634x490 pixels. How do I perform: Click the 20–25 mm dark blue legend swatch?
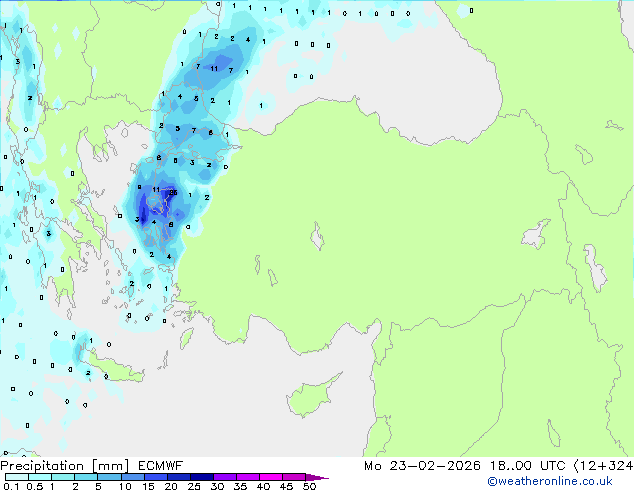178,477
